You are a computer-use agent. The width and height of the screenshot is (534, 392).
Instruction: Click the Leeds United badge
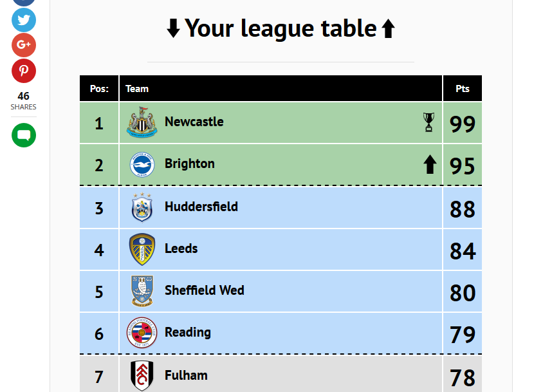click(x=142, y=249)
